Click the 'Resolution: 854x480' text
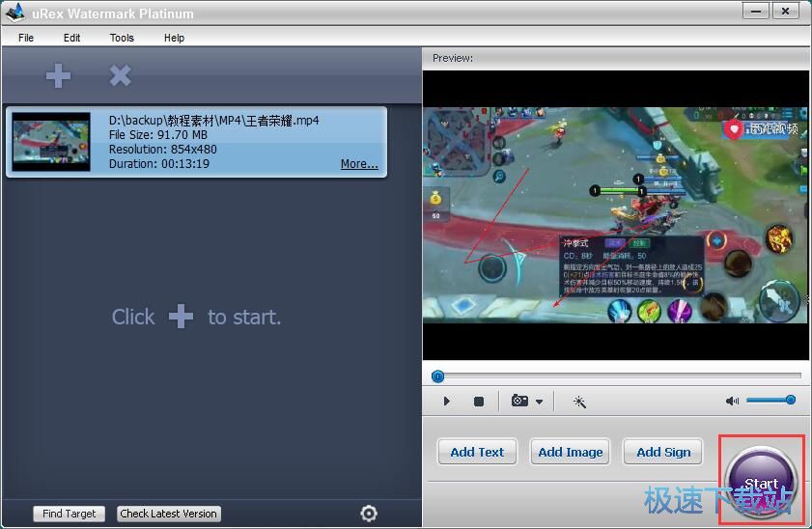This screenshot has height=529, width=812. tap(162, 150)
